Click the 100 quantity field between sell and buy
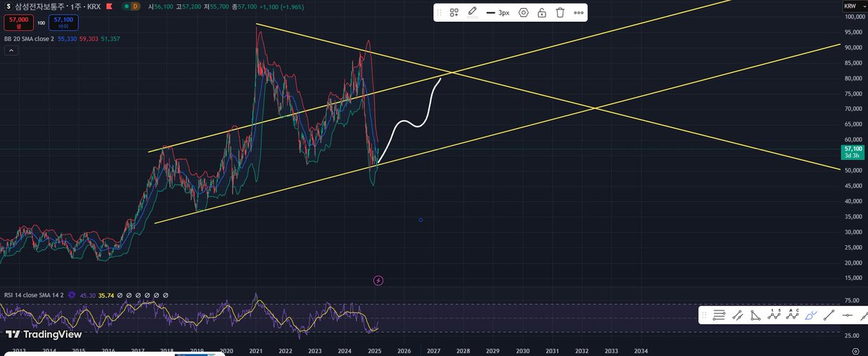 coord(41,22)
